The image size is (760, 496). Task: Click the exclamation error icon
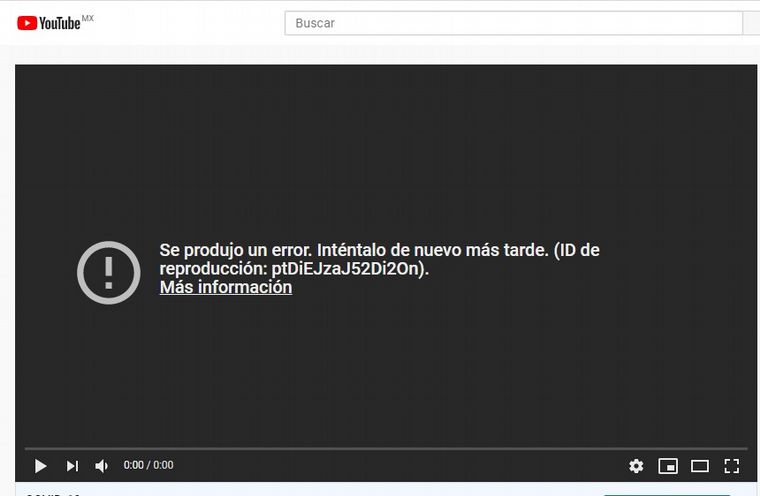(109, 272)
